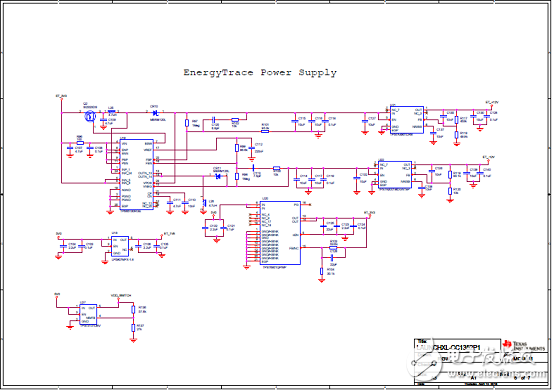Select the C121 0.1uF capacitor symbol
The width and height of the screenshot is (554, 390).
tap(223, 228)
